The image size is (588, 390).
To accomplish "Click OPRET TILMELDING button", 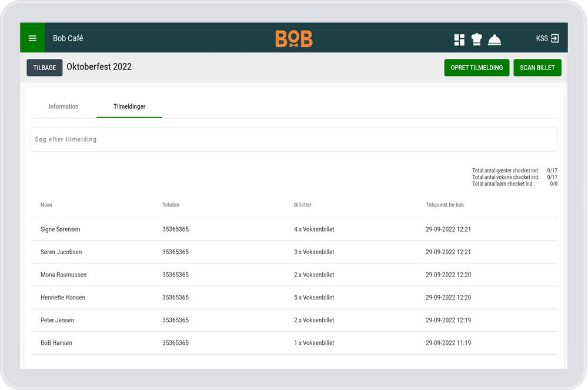I will pyautogui.click(x=477, y=68).
